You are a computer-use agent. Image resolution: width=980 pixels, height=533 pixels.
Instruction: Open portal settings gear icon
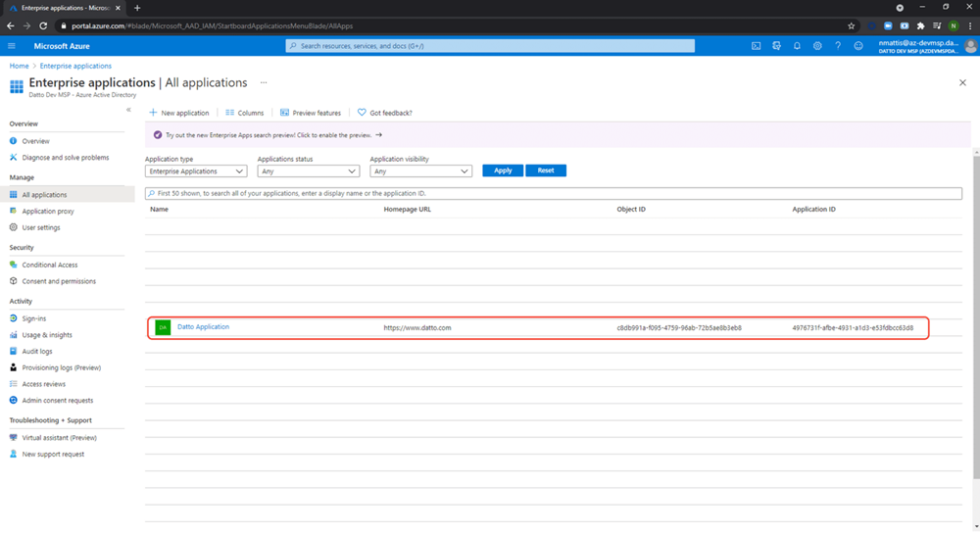point(817,46)
